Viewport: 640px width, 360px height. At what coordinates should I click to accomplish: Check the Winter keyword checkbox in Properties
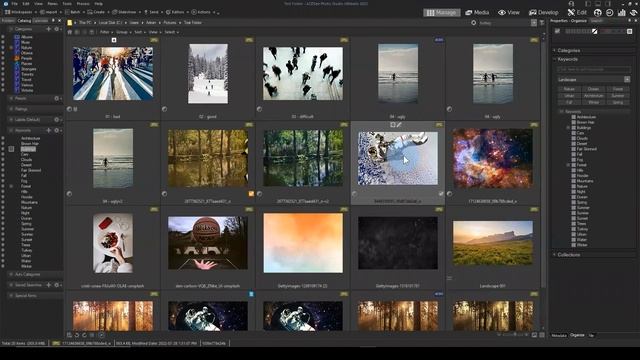[x=573, y=245]
